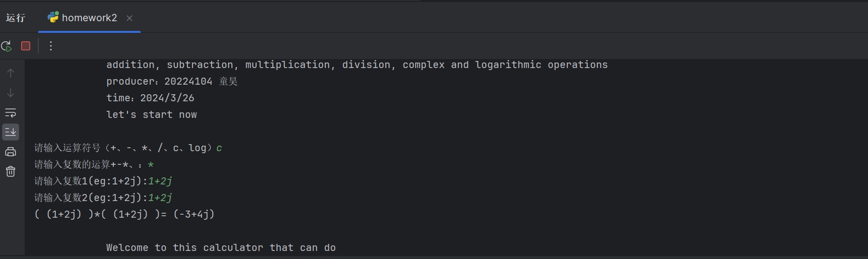The height and width of the screenshot is (259, 868).
Task: Rerun the homework2 script
Action: pos(7,46)
